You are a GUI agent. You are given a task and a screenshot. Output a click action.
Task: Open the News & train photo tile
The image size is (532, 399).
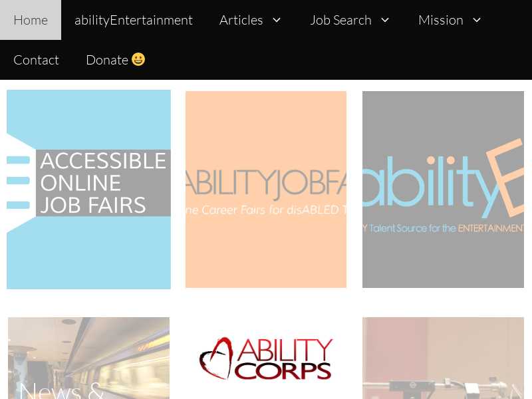coord(88,358)
